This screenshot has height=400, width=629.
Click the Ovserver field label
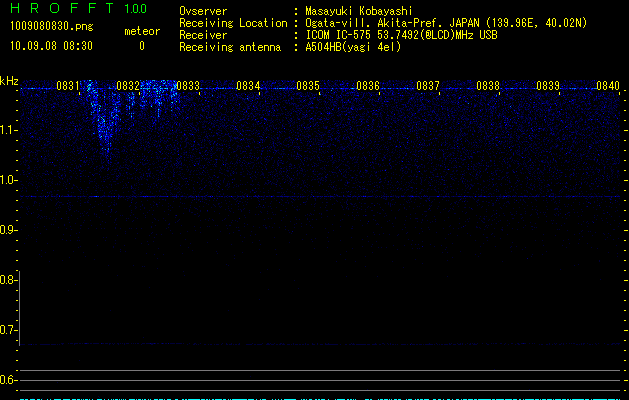click(x=203, y=11)
